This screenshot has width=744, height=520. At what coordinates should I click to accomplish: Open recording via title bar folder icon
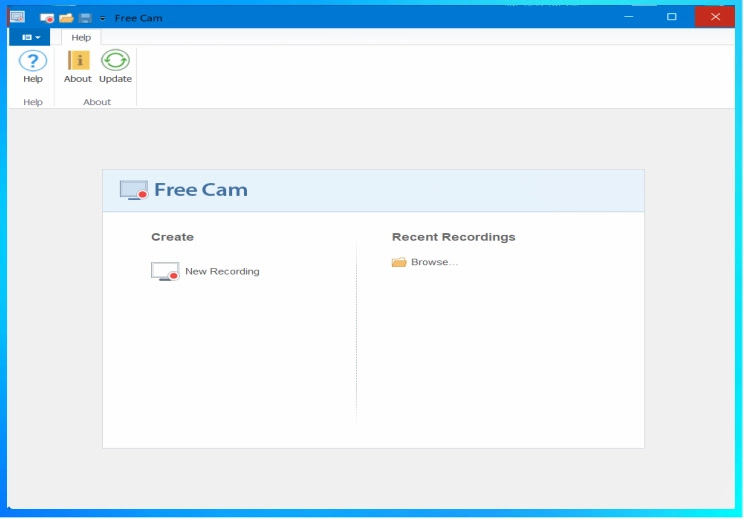click(x=66, y=18)
